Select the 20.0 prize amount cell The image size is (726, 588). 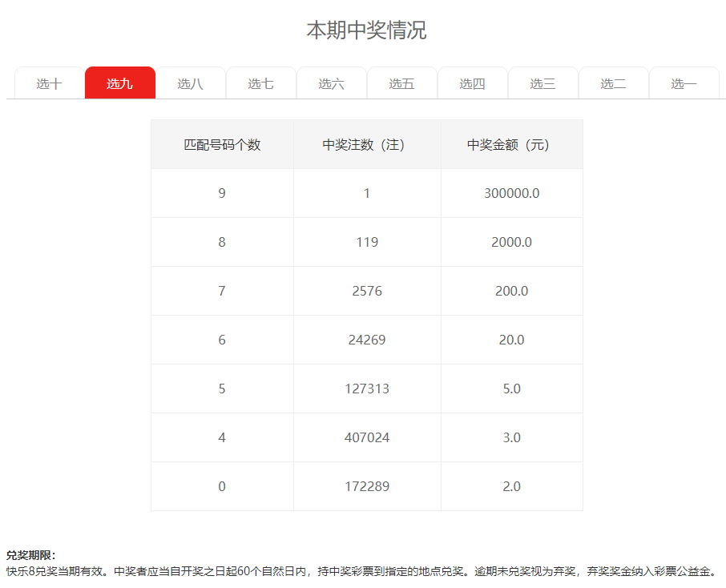tap(511, 340)
